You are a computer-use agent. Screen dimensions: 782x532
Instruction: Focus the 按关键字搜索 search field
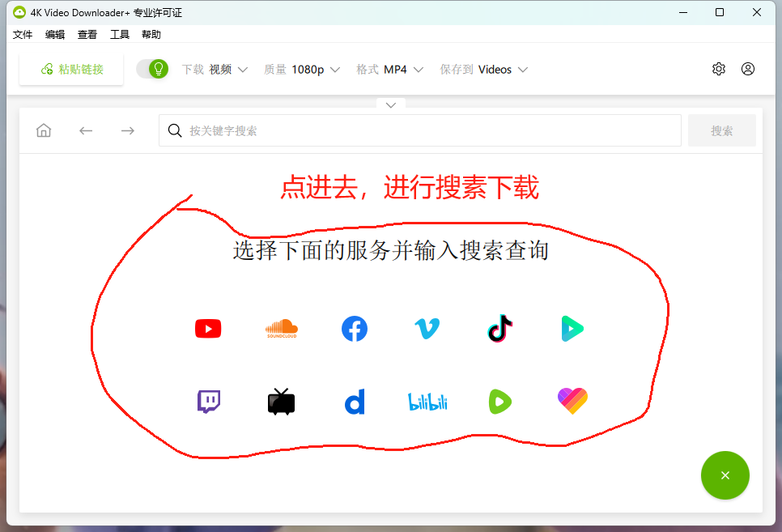pyautogui.click(x=420, y=130)
